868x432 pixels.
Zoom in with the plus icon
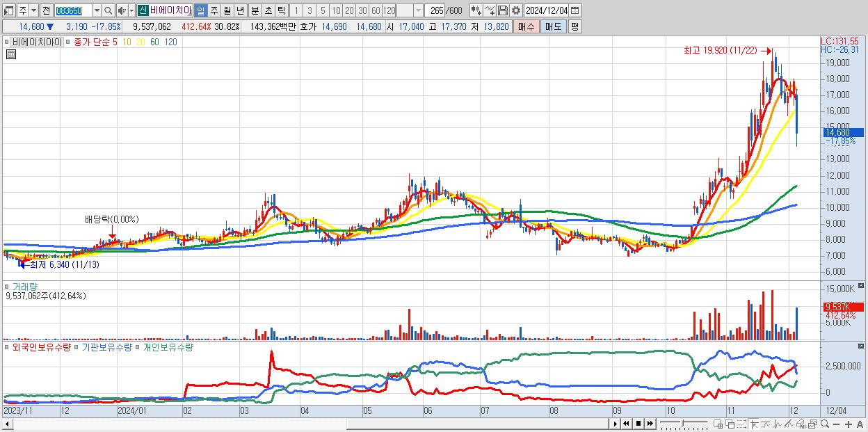848,424
